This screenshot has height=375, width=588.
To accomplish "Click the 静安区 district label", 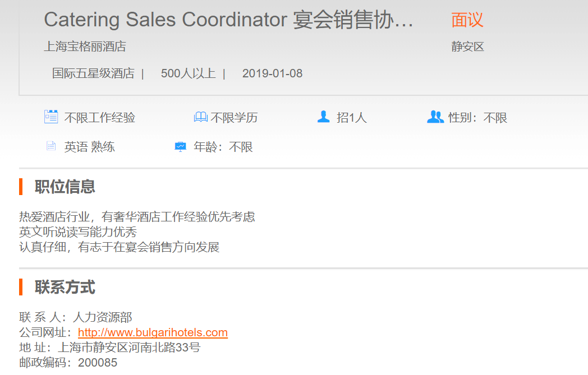I will tap(467, 47).
